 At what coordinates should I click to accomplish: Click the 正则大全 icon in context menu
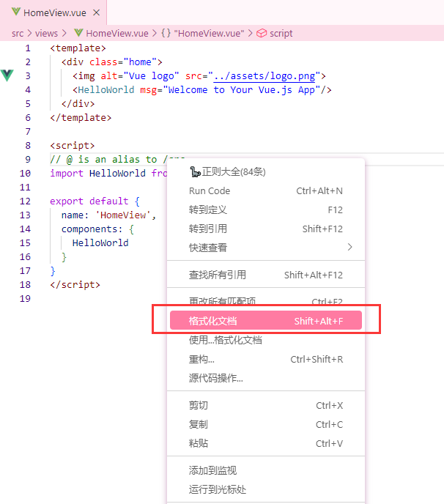tap(195, 172)
